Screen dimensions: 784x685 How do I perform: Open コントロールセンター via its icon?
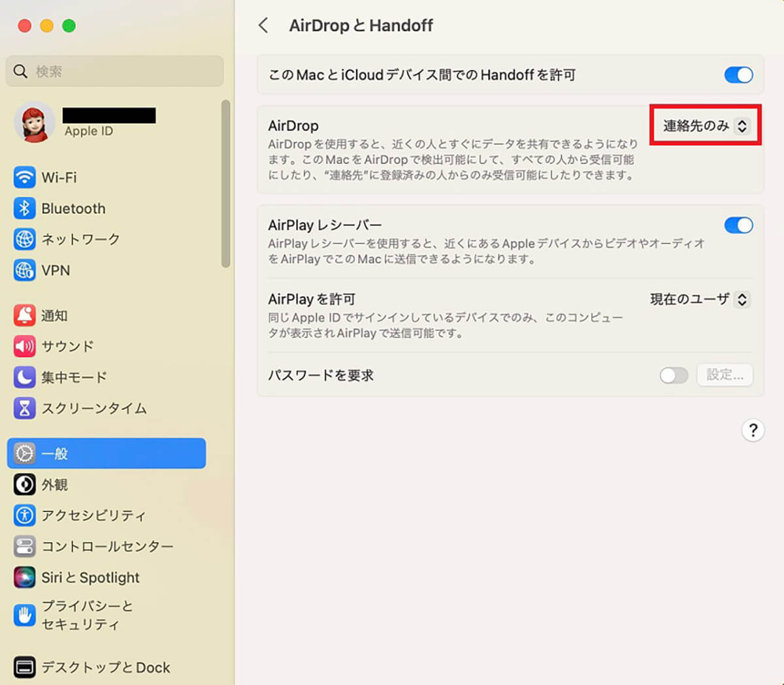(x=25, y=546)
